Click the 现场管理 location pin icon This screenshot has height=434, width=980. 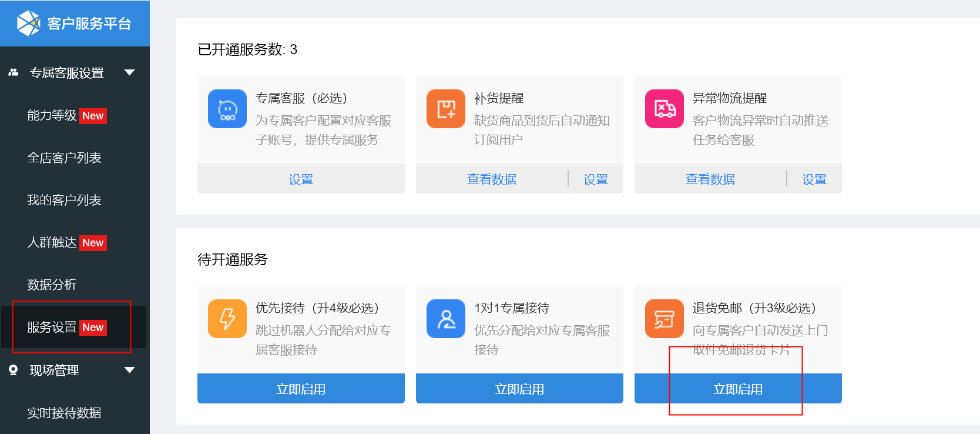[x=13, y=370]
